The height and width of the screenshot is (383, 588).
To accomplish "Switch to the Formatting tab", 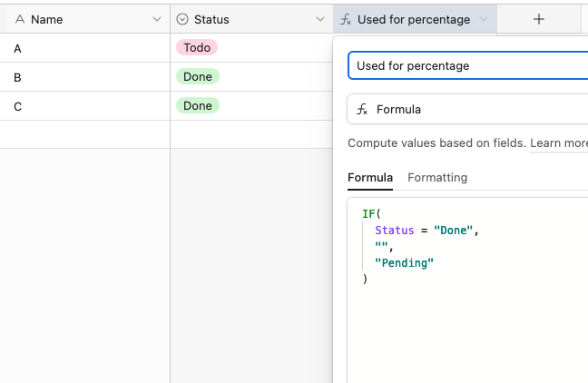I will tap(437, 178).
